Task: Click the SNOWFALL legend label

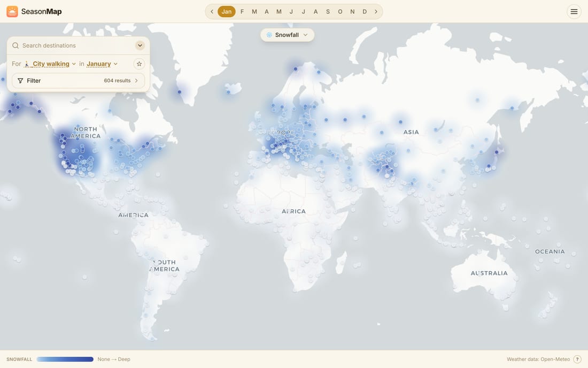Action: point(19,359)
